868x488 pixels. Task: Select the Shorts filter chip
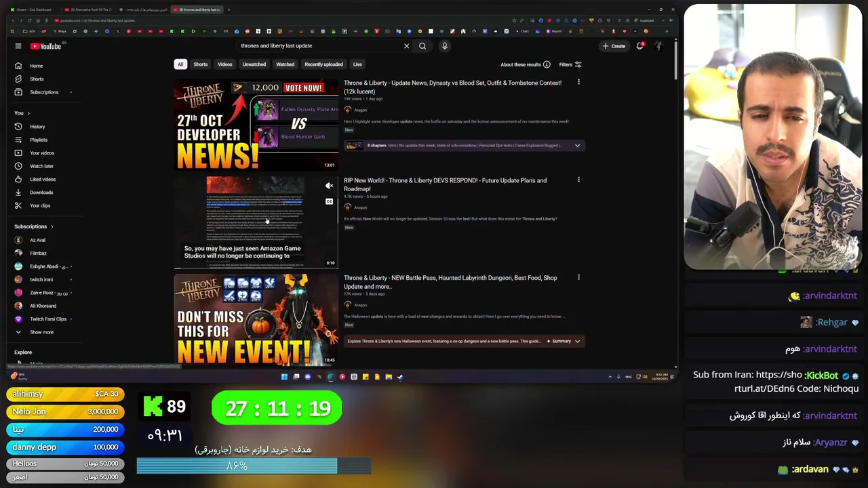point(201,64)
